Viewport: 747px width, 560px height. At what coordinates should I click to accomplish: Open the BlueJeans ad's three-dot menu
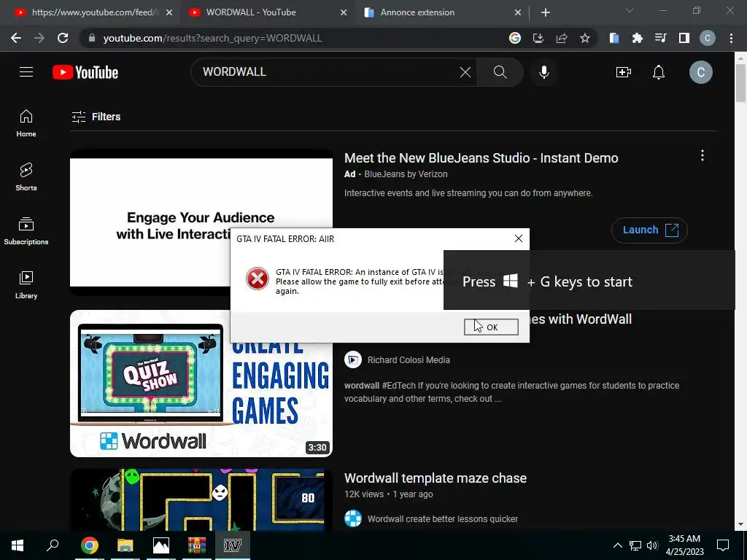(x=703, y=155)
